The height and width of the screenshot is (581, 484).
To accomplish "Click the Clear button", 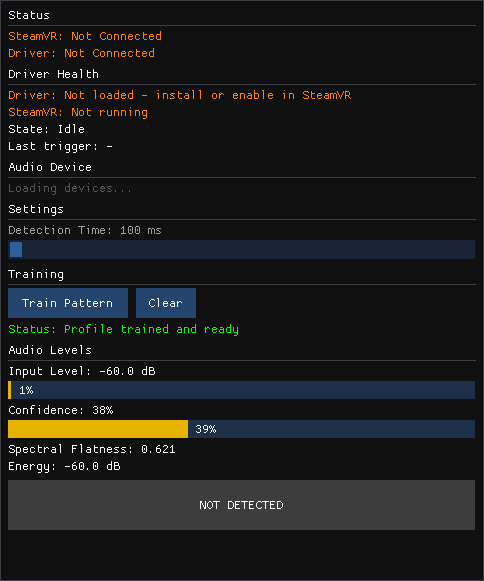I will pyautogui.click(x=166, y=303).
